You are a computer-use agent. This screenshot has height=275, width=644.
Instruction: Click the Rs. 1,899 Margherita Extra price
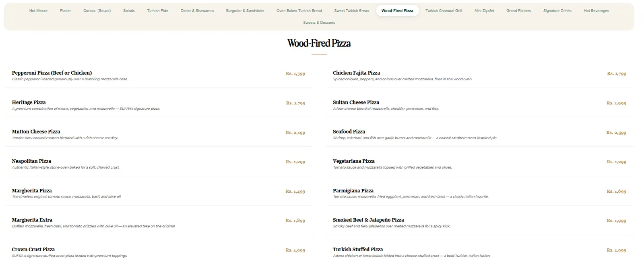click(295, 221)
